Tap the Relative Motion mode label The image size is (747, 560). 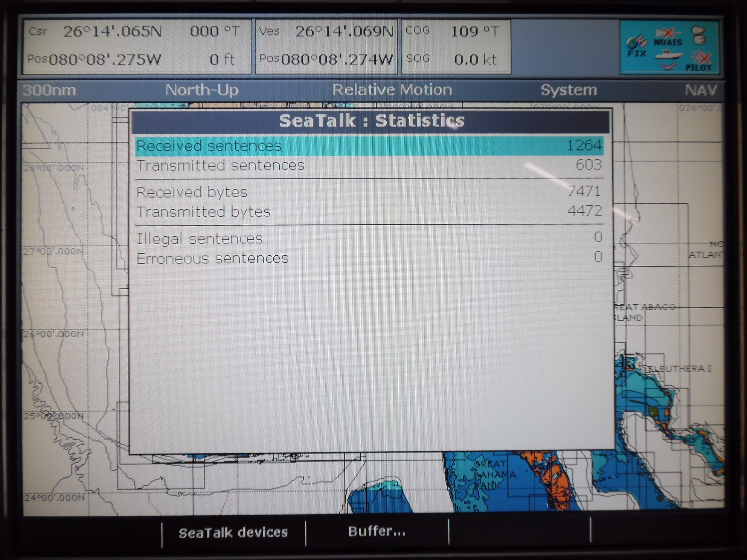tap(392, 90)
